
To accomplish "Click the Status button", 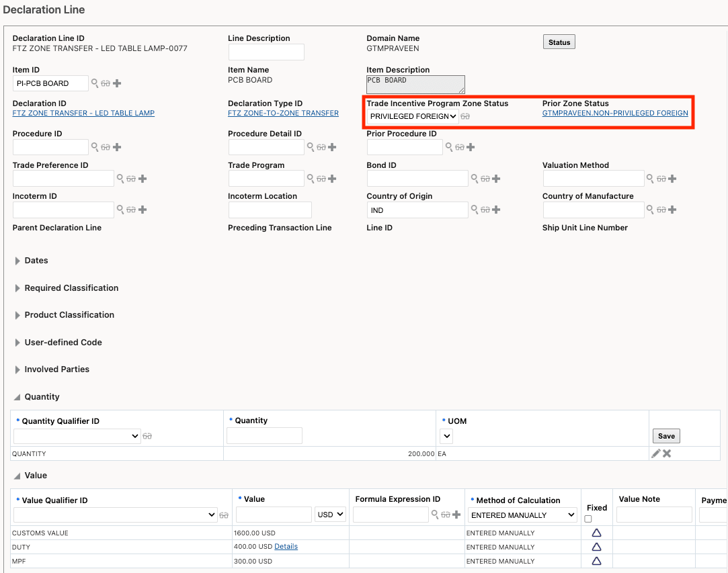I will pos(559,42).
